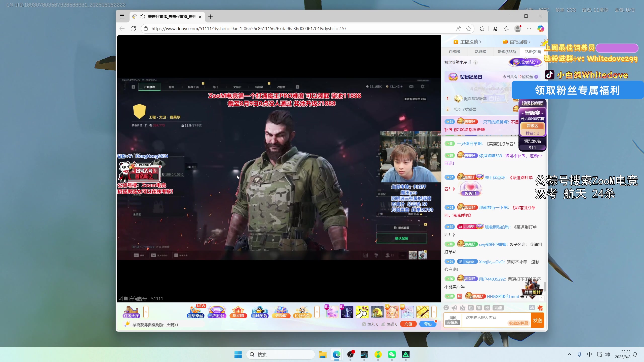Image resolution: width=644 pixels, height=362 pixels.
Task: Expand the arrow beside 任务大厅
Action: pyautogui.click(x=146, y=312)
